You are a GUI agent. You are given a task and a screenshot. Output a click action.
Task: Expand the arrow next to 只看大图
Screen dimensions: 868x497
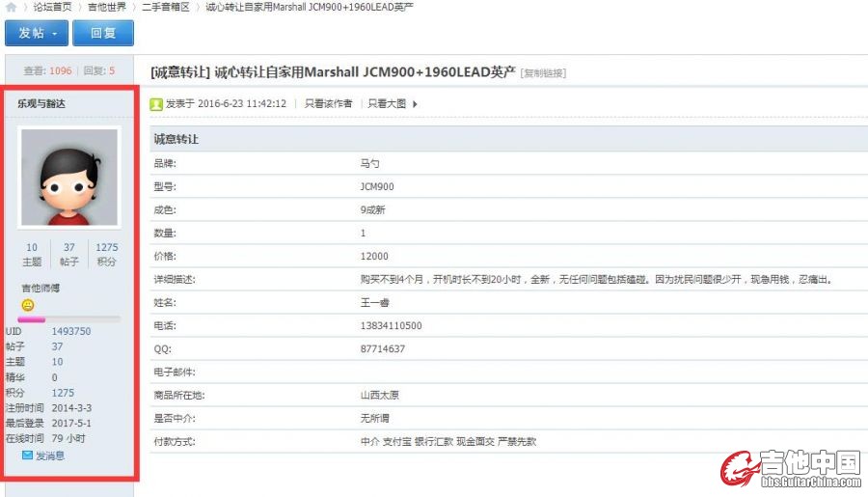tap(415, 104)
